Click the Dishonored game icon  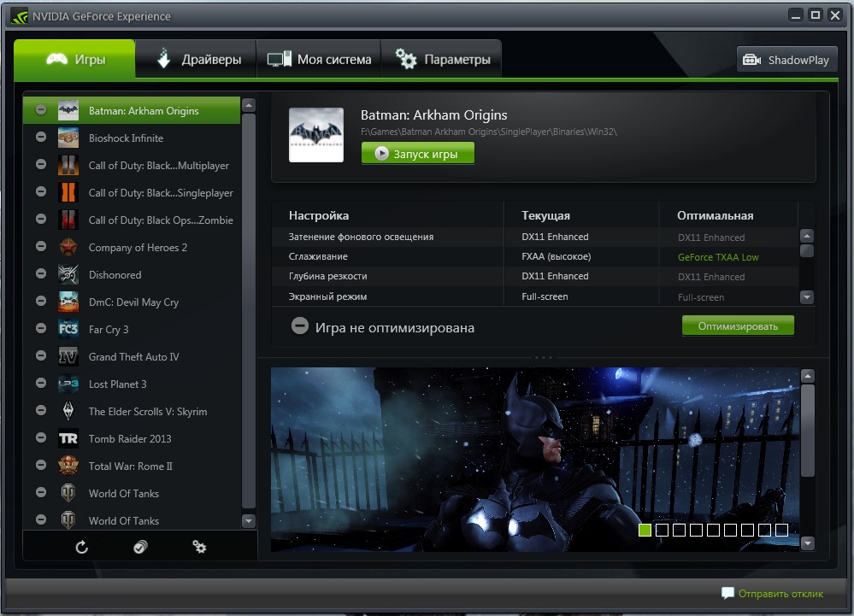point(68,274)
